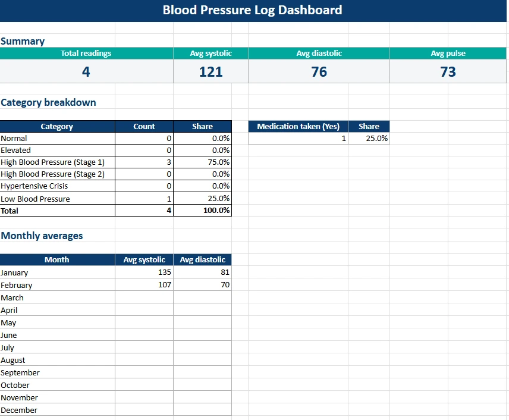The width and height of the screenshot is (509, 420).
Task: Click the total readings value 4
Action: (86, 71)
